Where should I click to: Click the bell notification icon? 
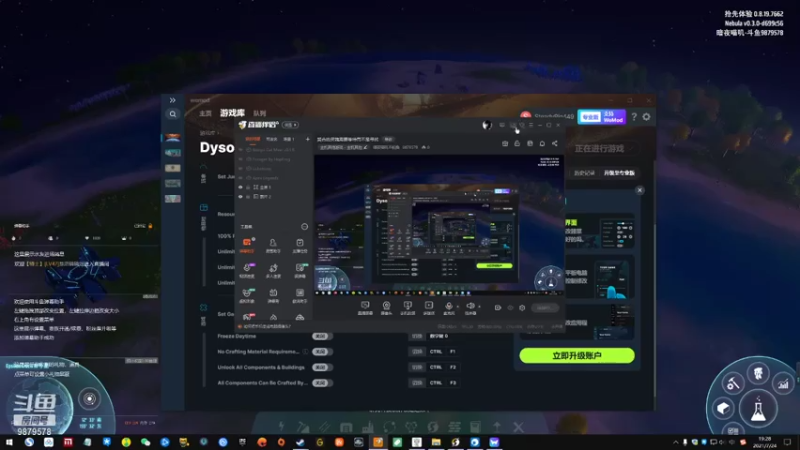(x=542, y=143)
